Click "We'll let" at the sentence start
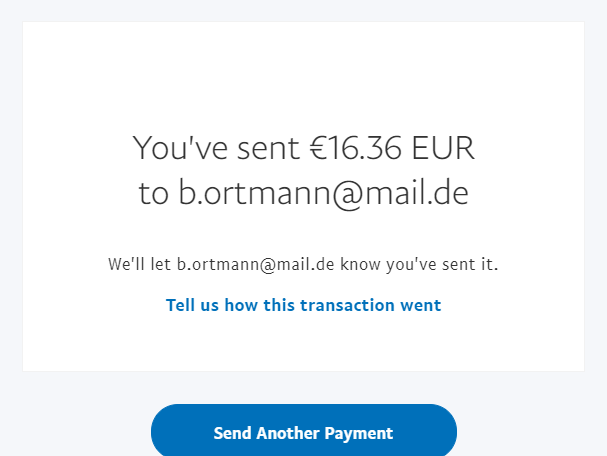The width and height of the screenshot is (607, 456). [x=139, y=265]
